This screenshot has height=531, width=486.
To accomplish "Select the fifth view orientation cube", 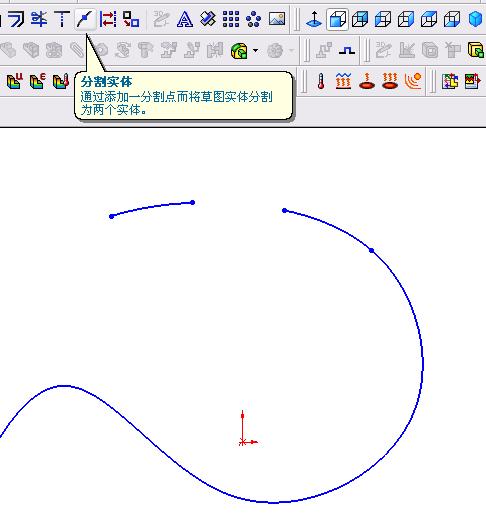I will click(x=429, y=19).
